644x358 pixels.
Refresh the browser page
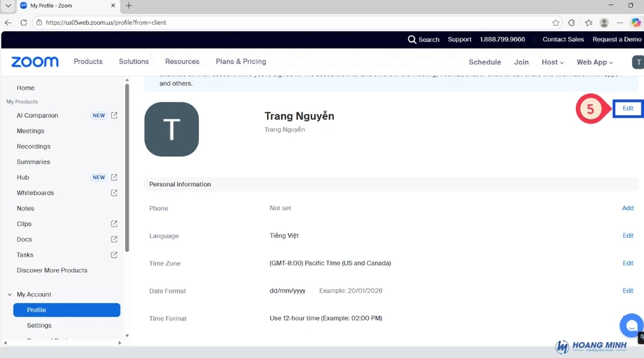(24, 22)
